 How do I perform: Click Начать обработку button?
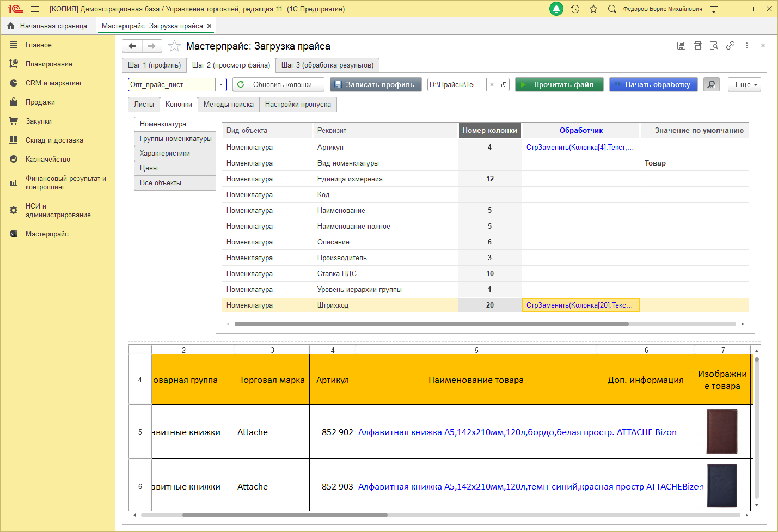(x=653, y=84)
